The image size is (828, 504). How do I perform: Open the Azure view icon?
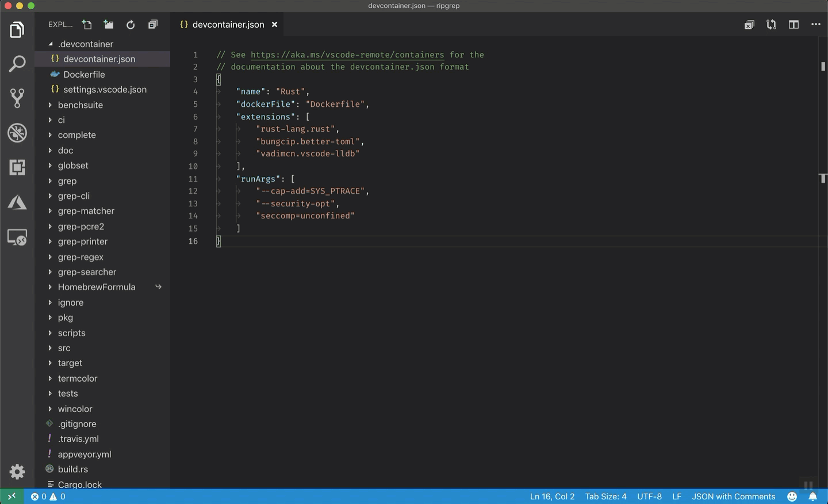coord(17,202)
